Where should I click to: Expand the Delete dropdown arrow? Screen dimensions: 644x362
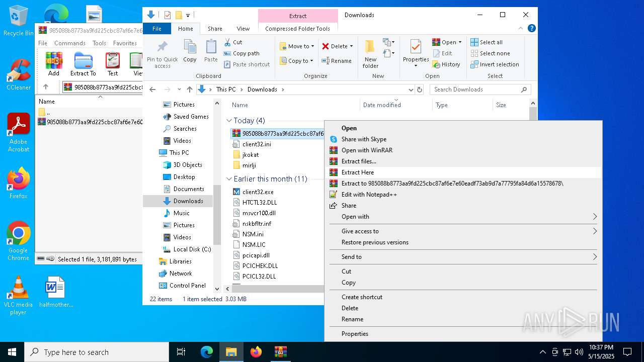(351, 46)
